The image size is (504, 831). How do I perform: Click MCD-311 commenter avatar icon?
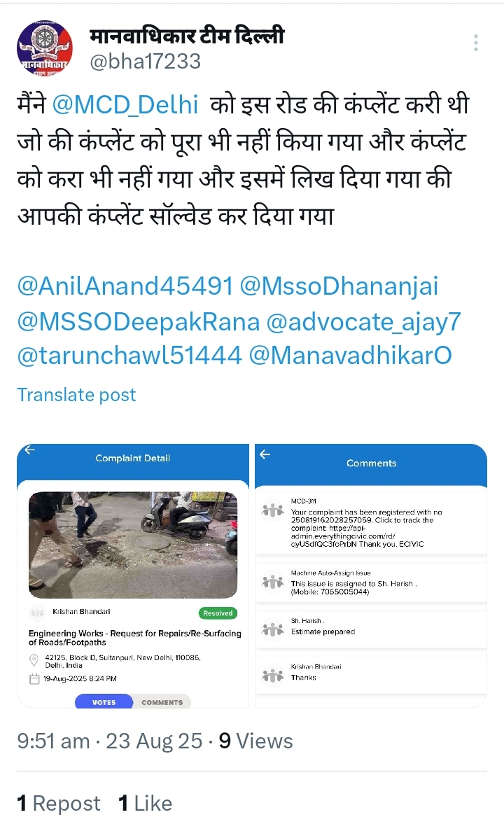272,510
